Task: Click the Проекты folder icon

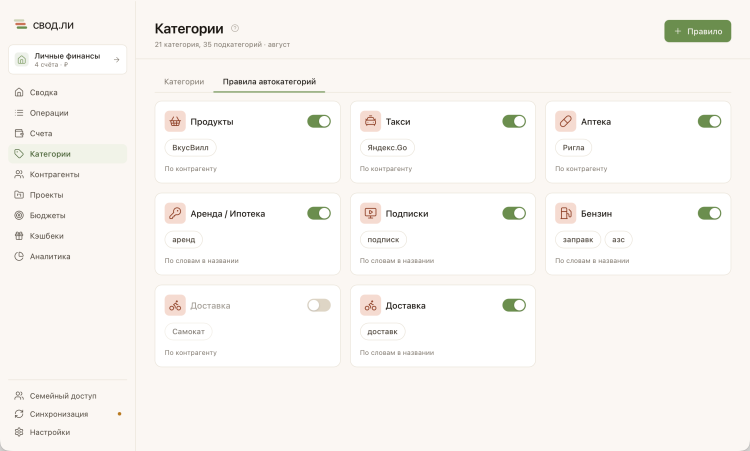Action: 19,195
